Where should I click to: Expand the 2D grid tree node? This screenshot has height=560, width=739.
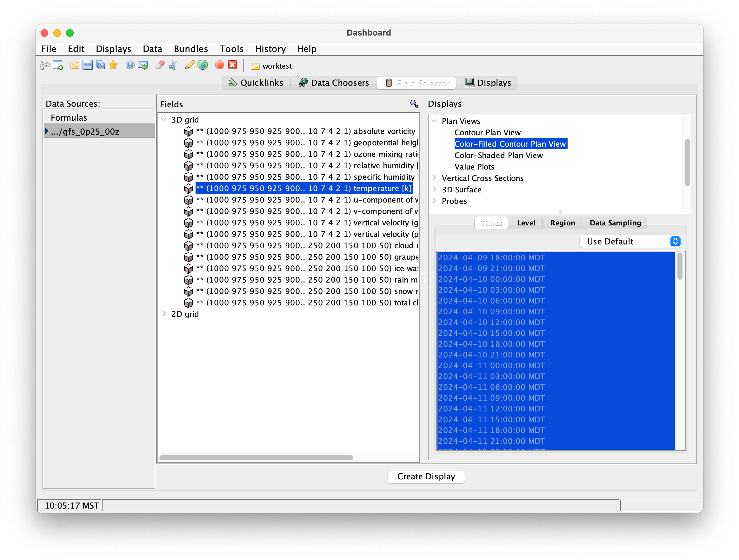[164, 314]
